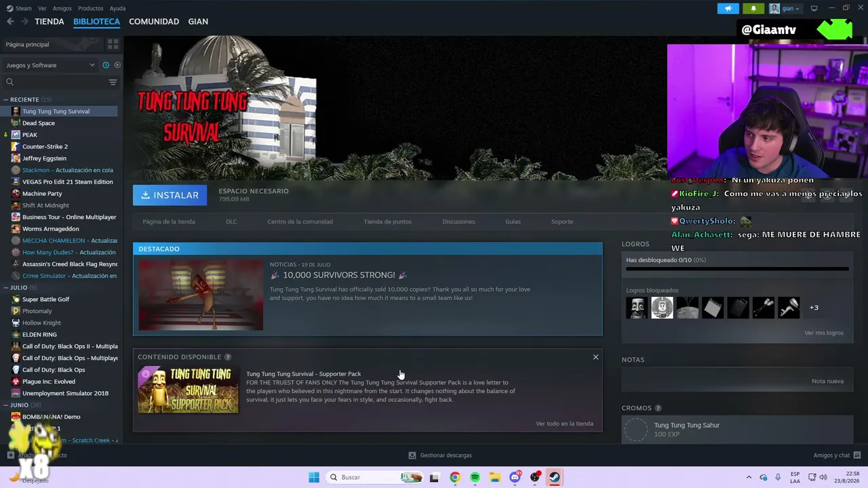
Task: Open Centro de la comunidad link
Action: pos(300,222)
